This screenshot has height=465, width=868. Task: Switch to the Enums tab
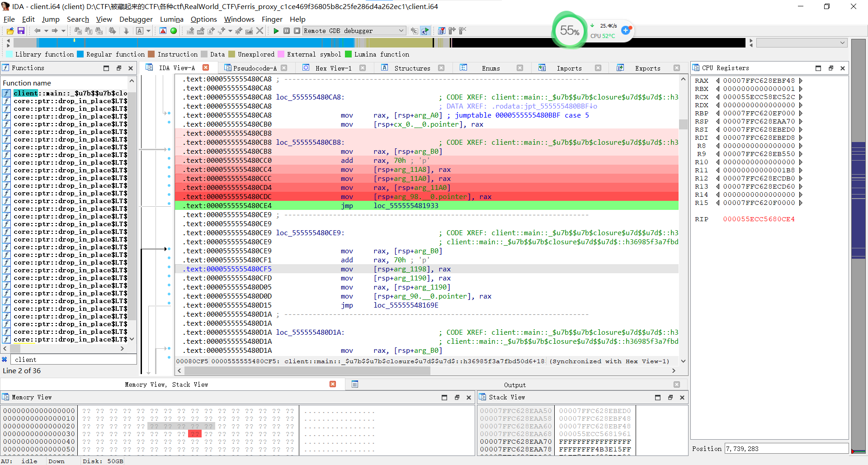coord(491,68)
